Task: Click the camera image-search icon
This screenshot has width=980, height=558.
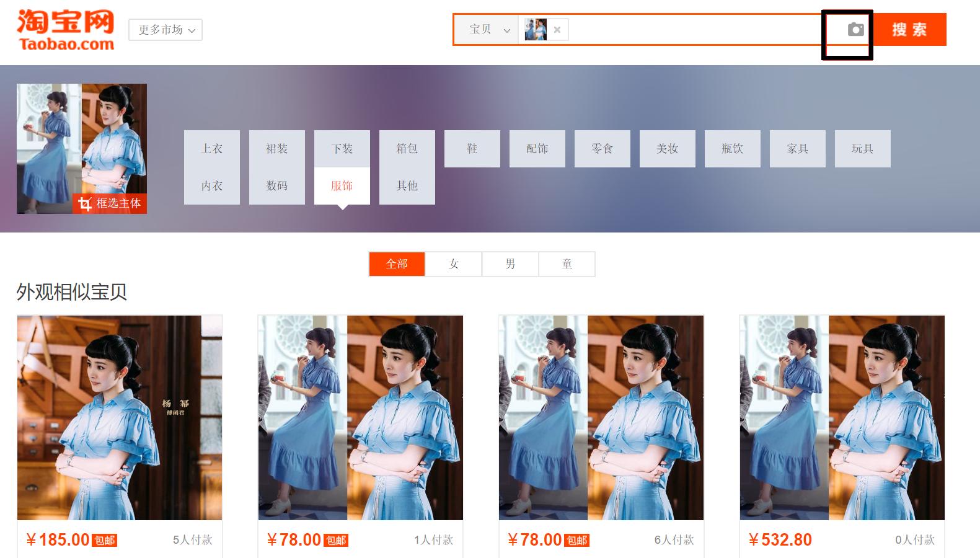Action: tap(855, 29)
